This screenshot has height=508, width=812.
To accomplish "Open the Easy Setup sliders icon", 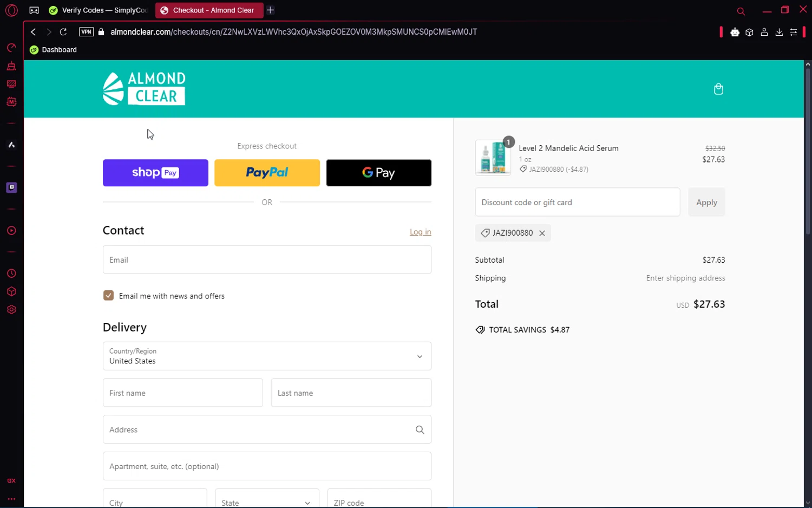I will point(794,32).
